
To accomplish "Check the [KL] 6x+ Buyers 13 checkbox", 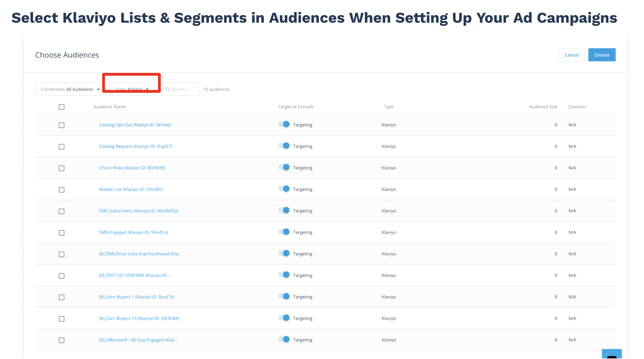I will pyautogui.click(x=62, y=319).
